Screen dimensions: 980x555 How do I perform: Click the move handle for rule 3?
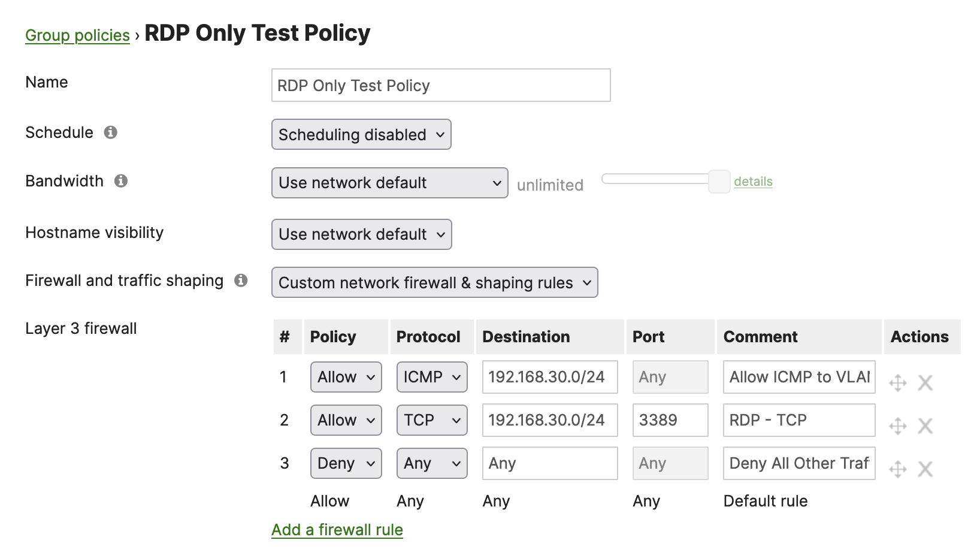tap(897, 469)
